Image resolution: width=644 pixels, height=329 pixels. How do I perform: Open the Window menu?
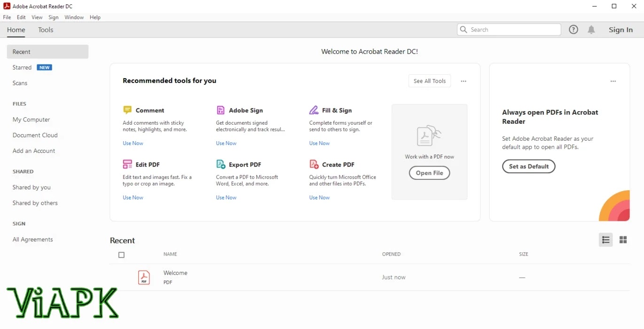74,17
